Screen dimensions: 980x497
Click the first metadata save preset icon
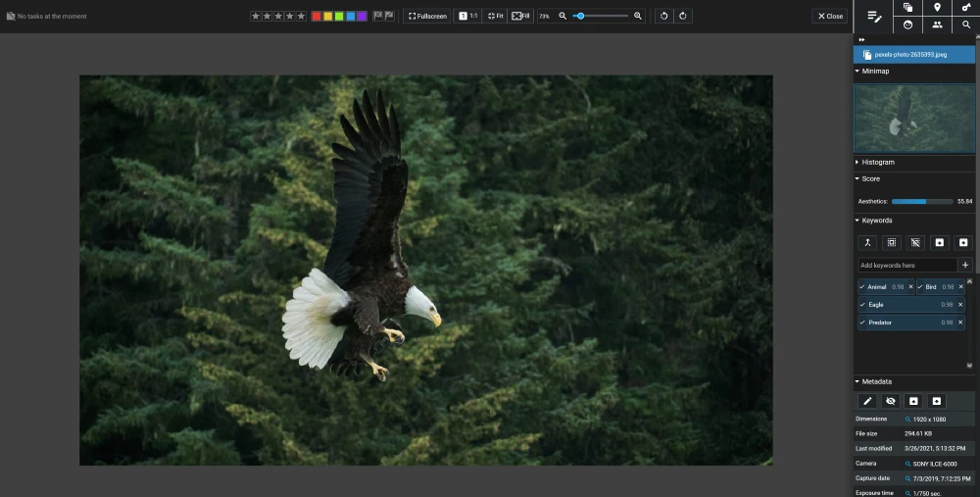click(913, 401)
